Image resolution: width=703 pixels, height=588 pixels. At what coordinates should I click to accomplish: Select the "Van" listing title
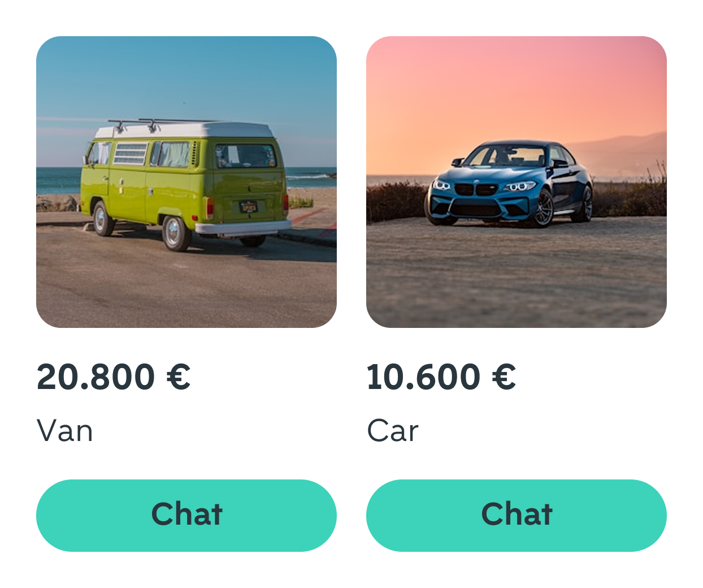coord(65,431)
